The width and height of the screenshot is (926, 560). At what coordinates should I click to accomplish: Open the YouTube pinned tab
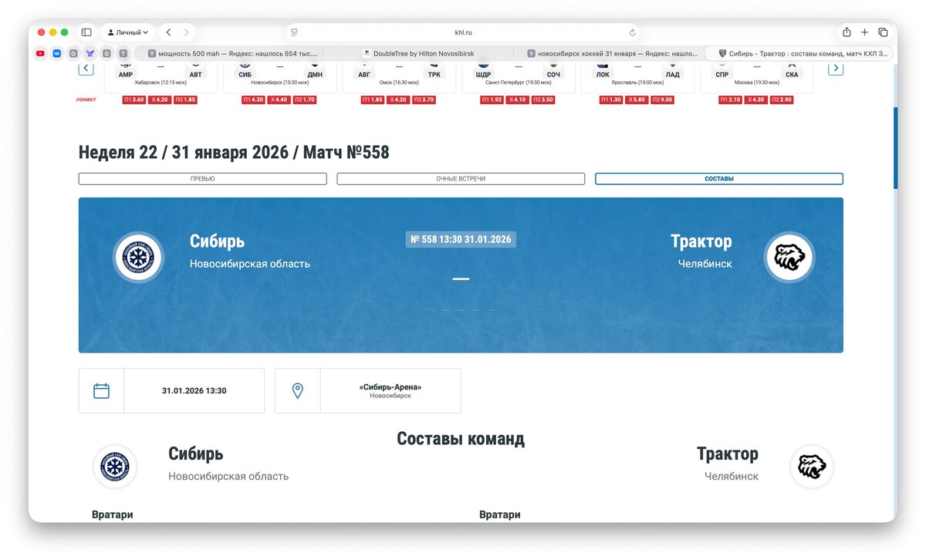tap(40, 53)
